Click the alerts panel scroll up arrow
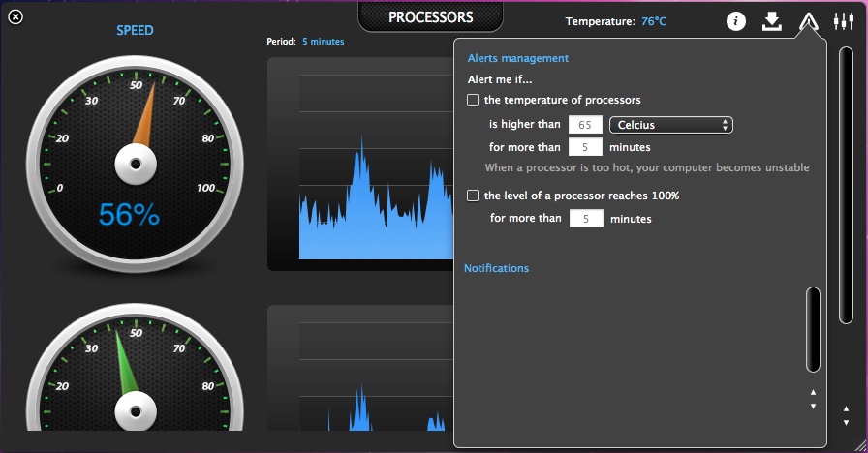Viewport: 868px width, 453px height. pos(813,393)
